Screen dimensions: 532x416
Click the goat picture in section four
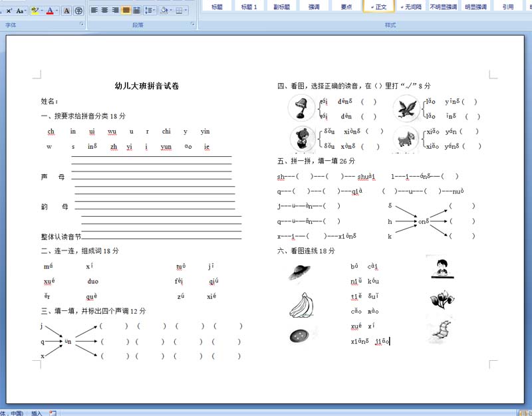point(406,139)
